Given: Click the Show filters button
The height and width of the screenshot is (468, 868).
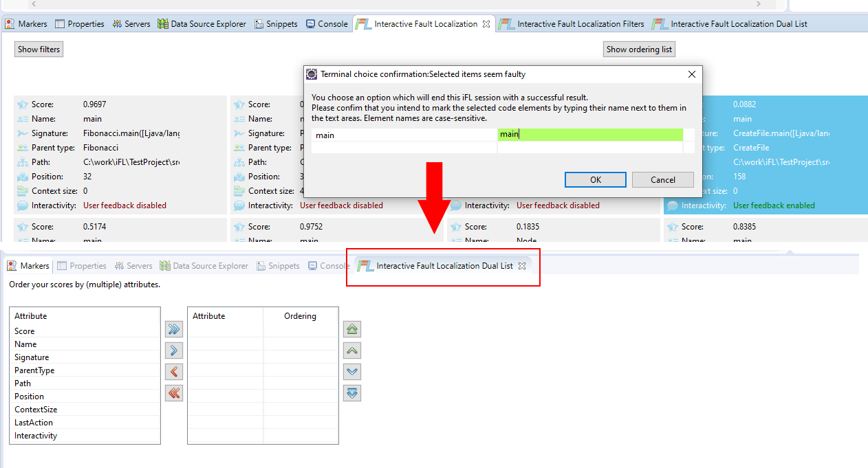Looking at the screenshot, I should [39, 49].
